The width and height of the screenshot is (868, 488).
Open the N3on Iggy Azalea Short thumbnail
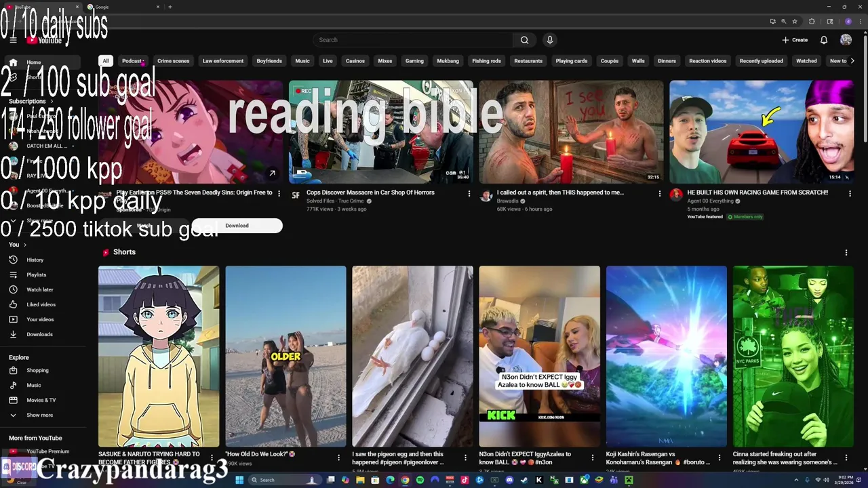[x=539, y=357]
